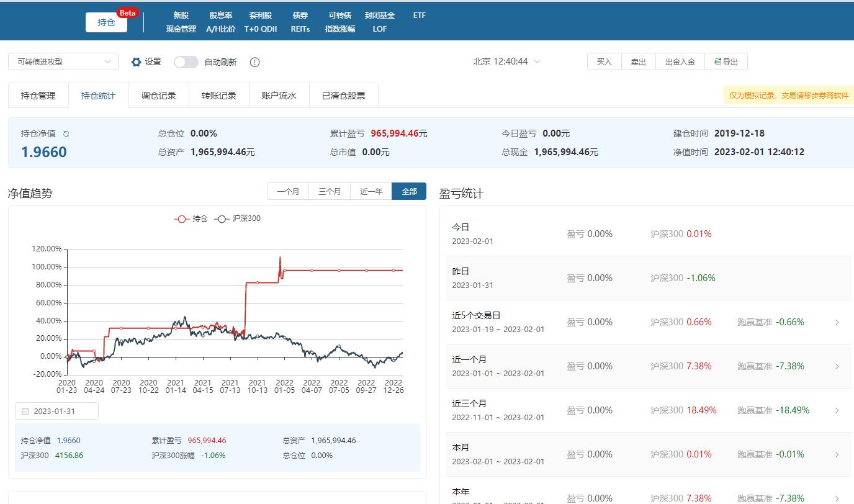Toggle the 自动刷新 switch
This screenshot has height=504, width=854.
(186, 62)
